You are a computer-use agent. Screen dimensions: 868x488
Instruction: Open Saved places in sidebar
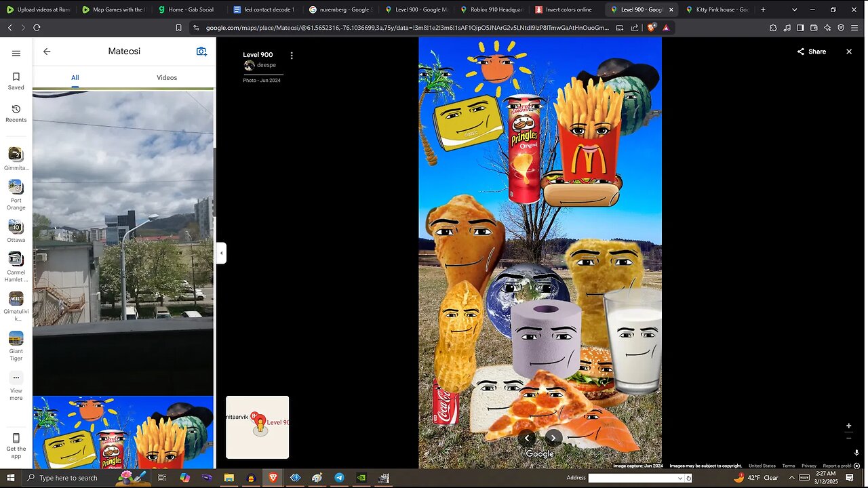pos(16,81)
